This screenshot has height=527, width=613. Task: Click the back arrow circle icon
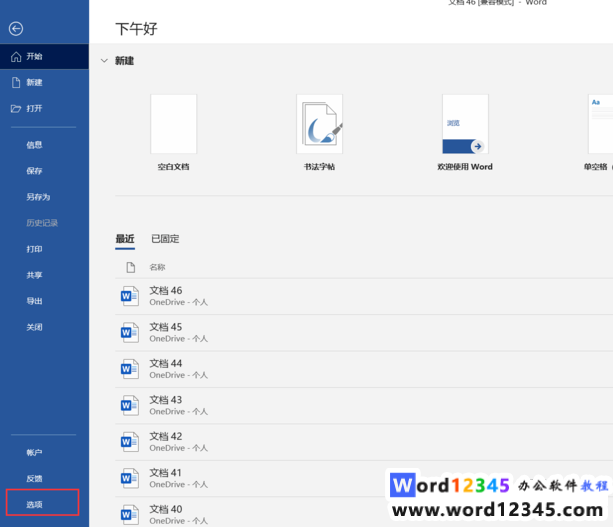16,29
